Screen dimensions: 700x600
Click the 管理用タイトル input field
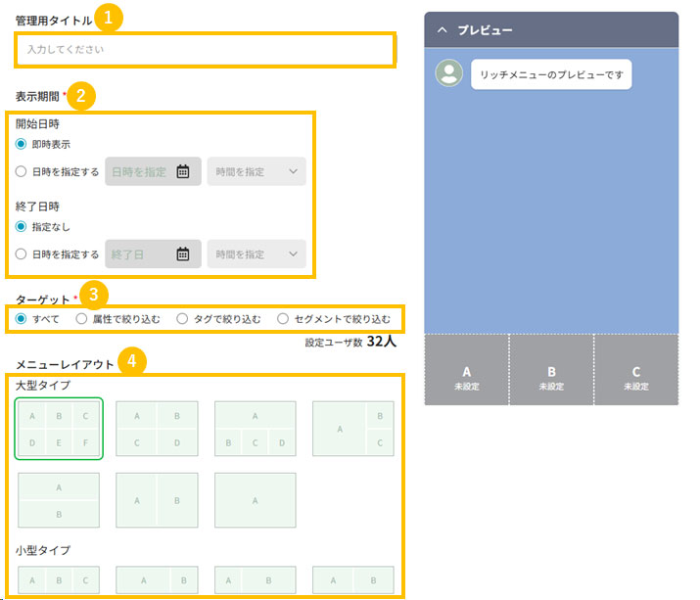(206, 49)
